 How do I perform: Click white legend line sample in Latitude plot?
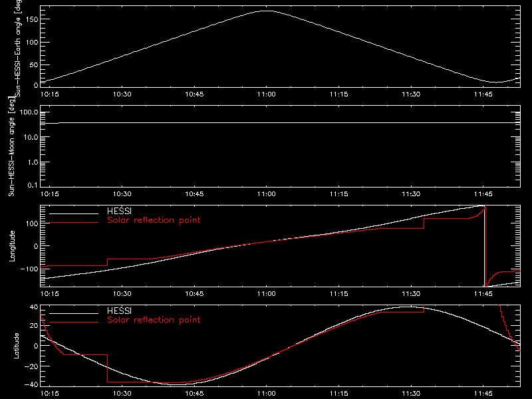point(74,313)
